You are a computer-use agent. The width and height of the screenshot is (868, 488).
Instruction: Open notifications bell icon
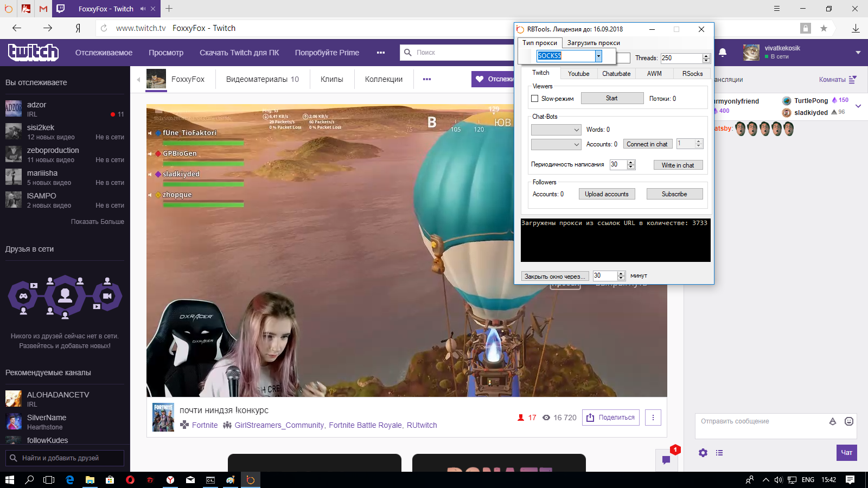click(723, 53)
